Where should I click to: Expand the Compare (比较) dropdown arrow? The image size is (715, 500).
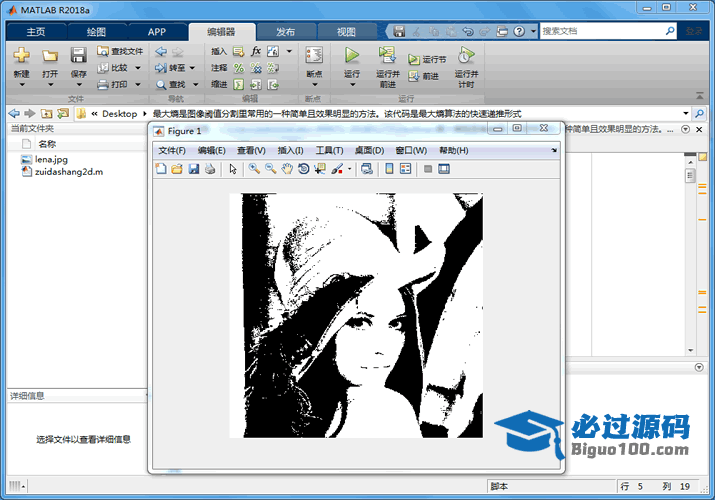click(138, 68)
